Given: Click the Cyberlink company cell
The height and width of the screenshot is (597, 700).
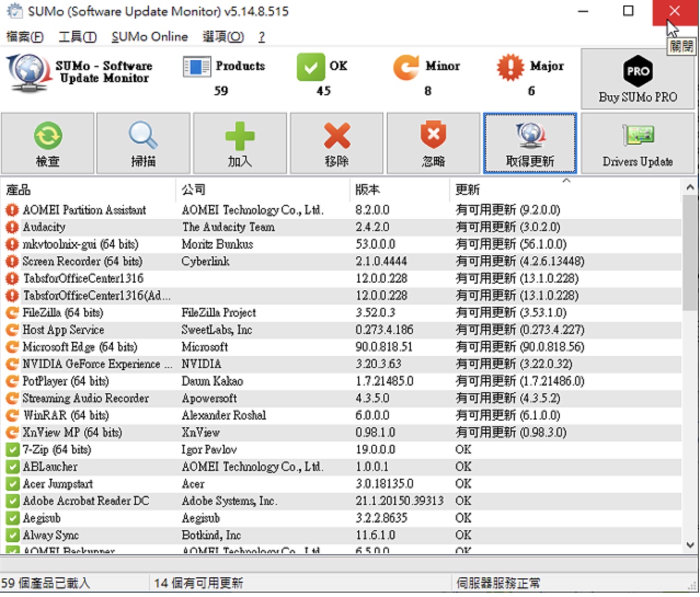Looking at the screenshot, I should point(205,262).
